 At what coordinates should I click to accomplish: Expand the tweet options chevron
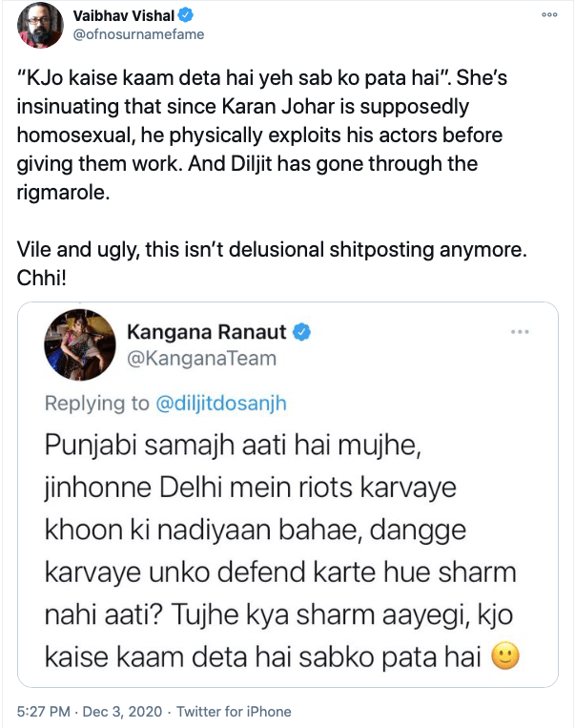pos(549,16)
